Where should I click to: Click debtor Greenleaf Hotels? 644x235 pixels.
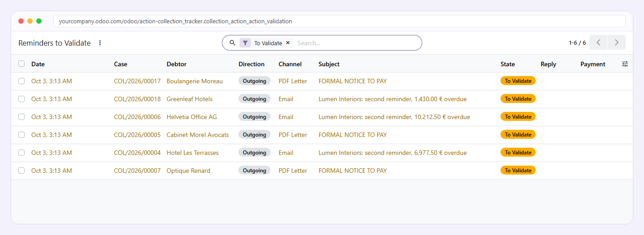tap(190, 99)
